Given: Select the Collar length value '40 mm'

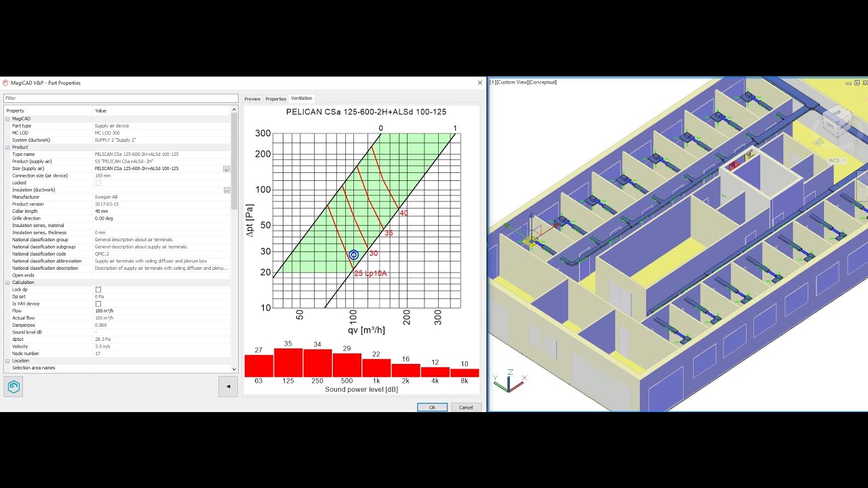Looking at the screenshot, I should coord(101,211).
